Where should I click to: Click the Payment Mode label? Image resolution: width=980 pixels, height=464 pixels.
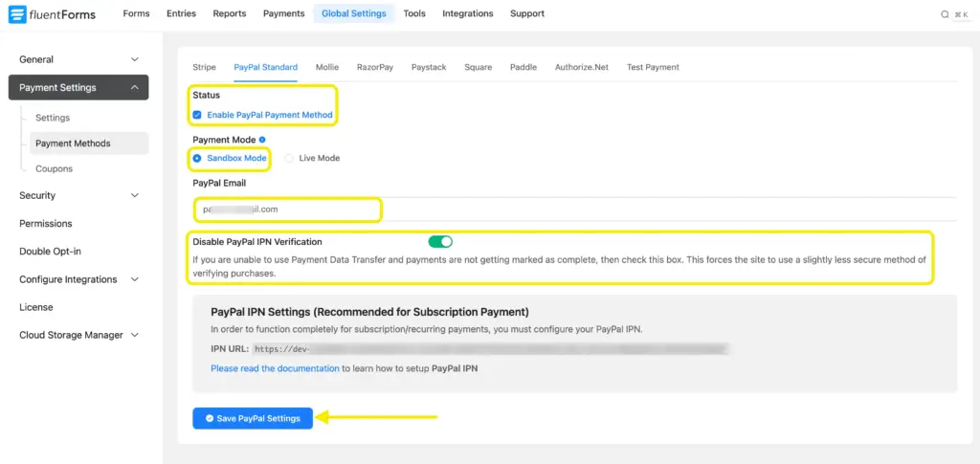(224, 140)
